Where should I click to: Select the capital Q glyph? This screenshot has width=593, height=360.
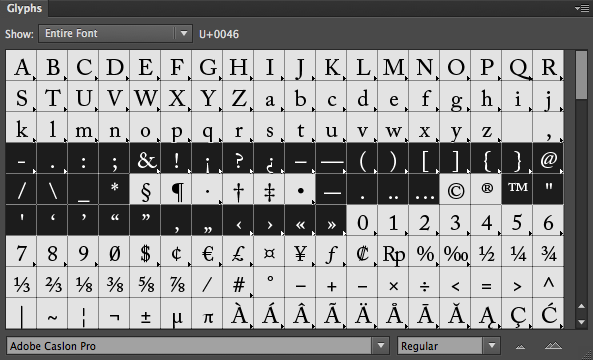click(x=517, y=65)
